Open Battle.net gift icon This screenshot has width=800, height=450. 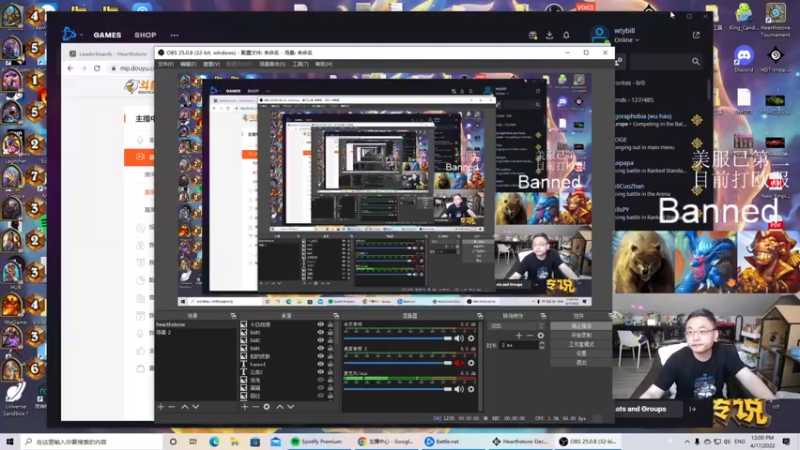coord(533,35)
